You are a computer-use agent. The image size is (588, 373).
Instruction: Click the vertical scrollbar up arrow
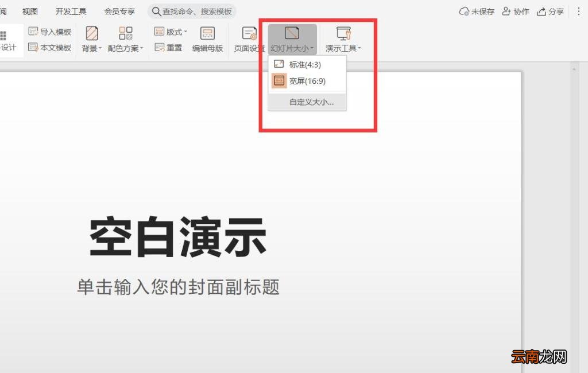coord(574,69)
